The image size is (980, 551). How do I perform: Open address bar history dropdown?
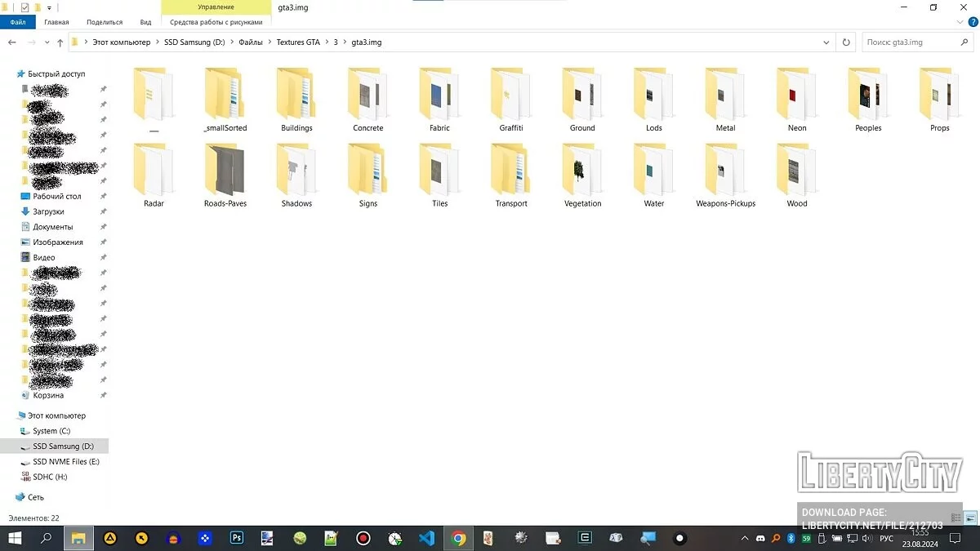tap(826, 42)
